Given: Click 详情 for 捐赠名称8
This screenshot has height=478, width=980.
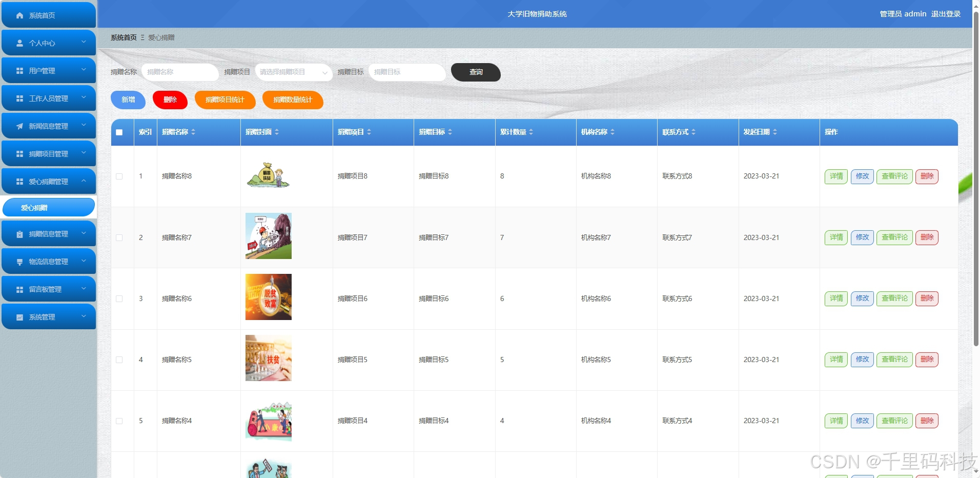Looking at the screenshot, I should coord(836,176).
